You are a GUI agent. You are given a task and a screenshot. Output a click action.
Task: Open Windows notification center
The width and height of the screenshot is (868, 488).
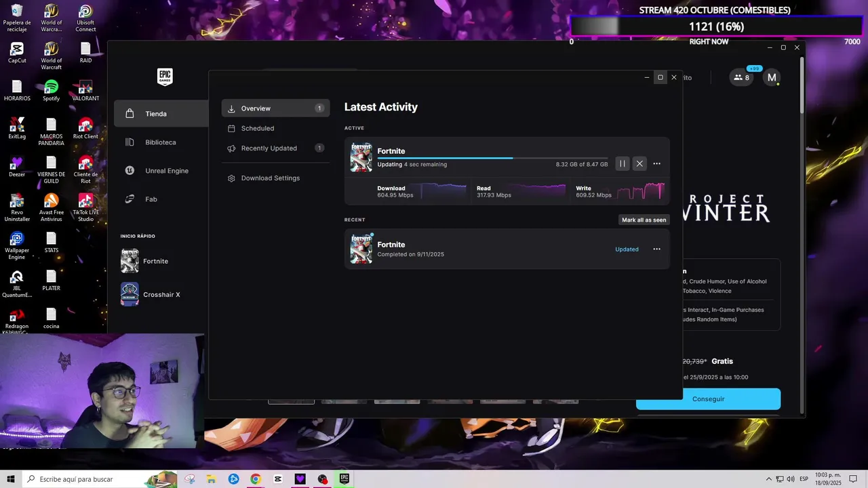coord(854,479)
